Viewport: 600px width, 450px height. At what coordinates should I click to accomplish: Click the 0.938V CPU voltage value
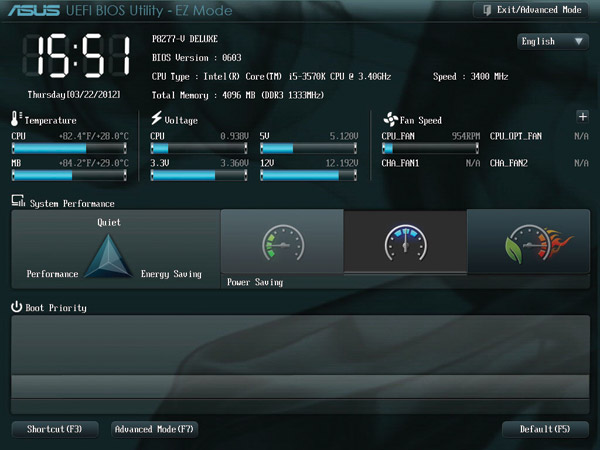pyautogui.click(x=235, y=136)
